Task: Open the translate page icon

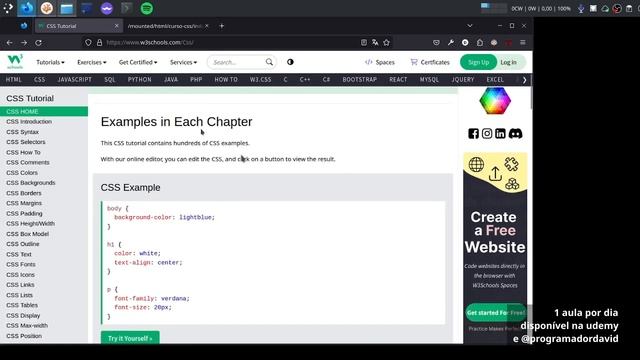Action: coord(375,42)
